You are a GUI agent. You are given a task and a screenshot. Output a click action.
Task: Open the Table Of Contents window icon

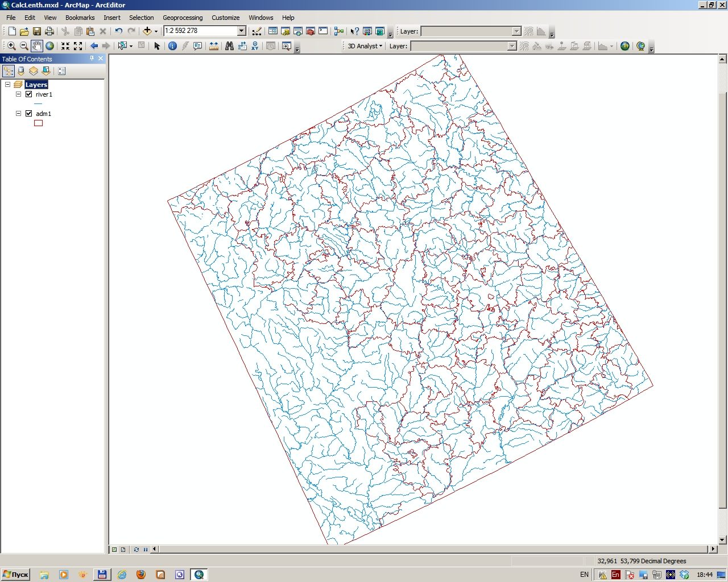pyautogui.click(x=273, y=31)
